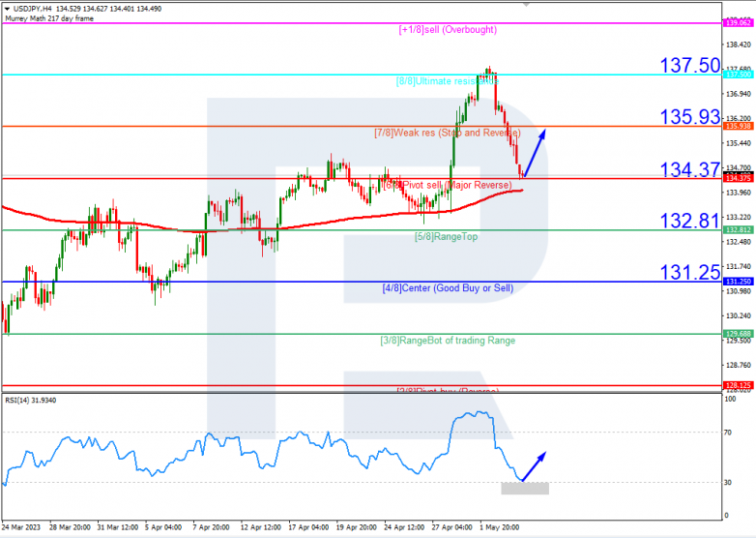
Task: Click the 133.960 price scale value
Action: [x=739, y=193]
